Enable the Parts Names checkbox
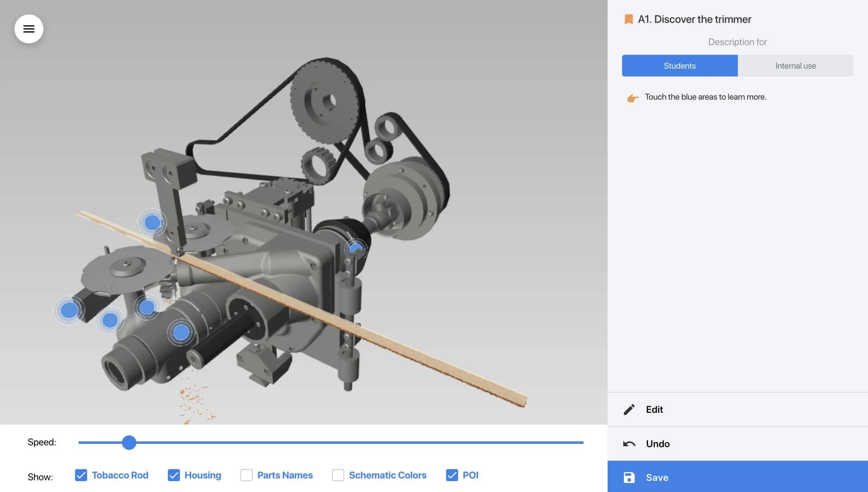Image resolution: width=868 pixels, height=492 pixels. (x=246, y=475)
